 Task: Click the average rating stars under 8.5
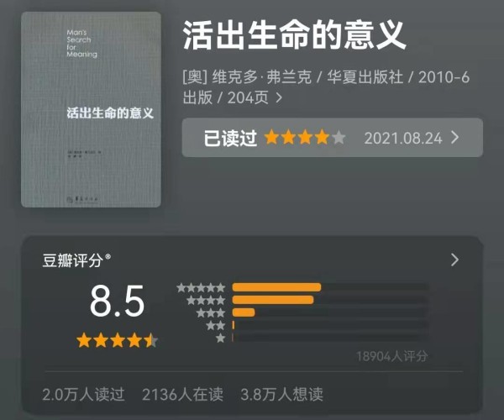pos(118,340)
